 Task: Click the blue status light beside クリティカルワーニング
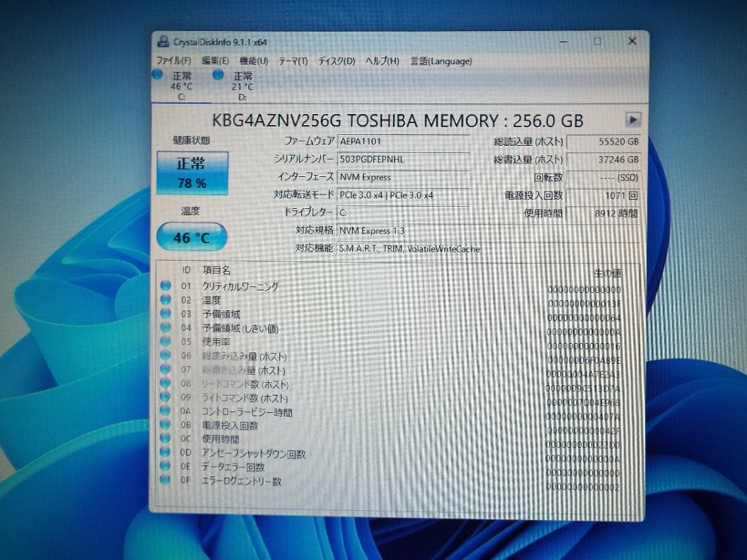click(x=164, y=286)
